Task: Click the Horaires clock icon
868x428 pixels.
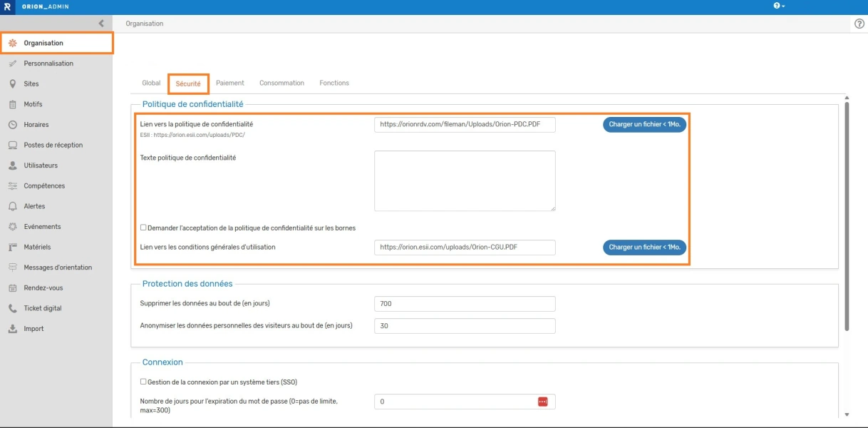Action: point(13,125)
